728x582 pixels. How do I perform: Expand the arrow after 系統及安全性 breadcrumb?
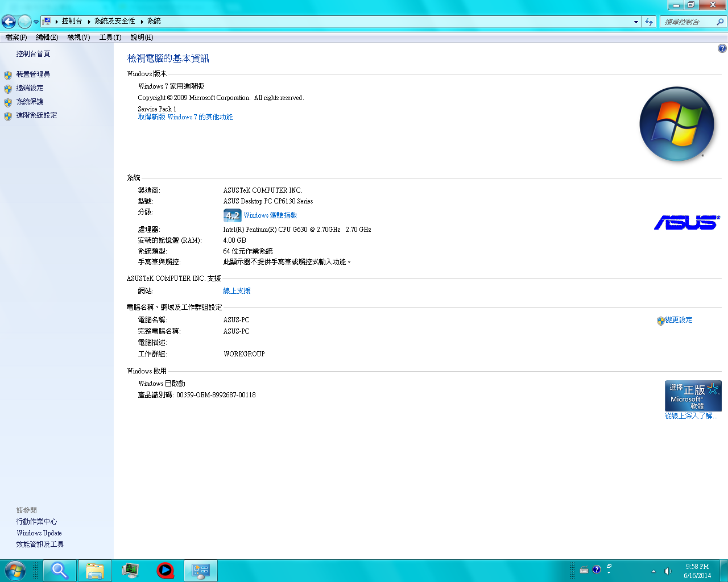[142, 22]
